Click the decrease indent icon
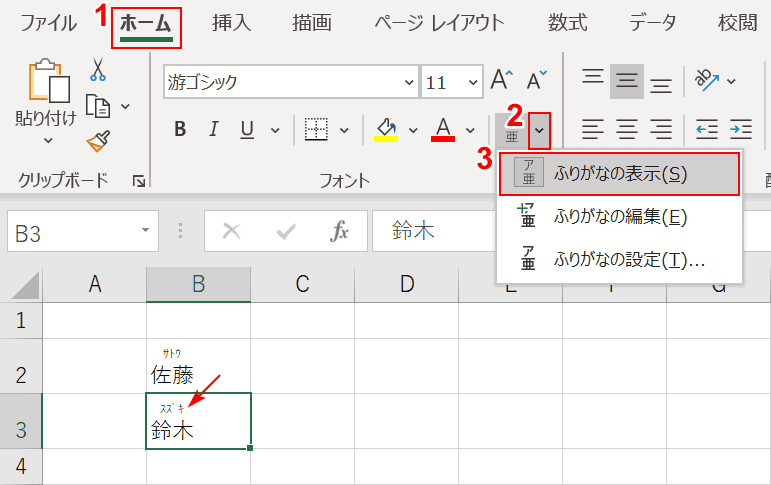 click(707, 129)
